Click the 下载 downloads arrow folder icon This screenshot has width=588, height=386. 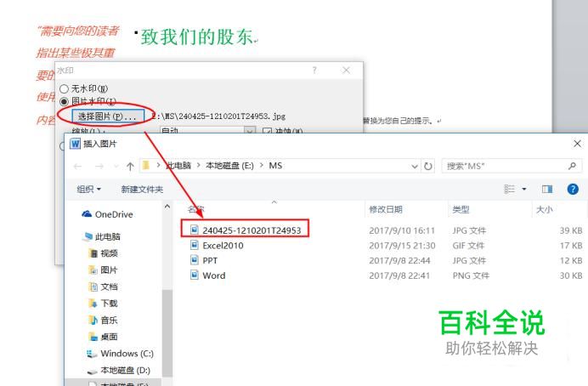click(93, 303)
